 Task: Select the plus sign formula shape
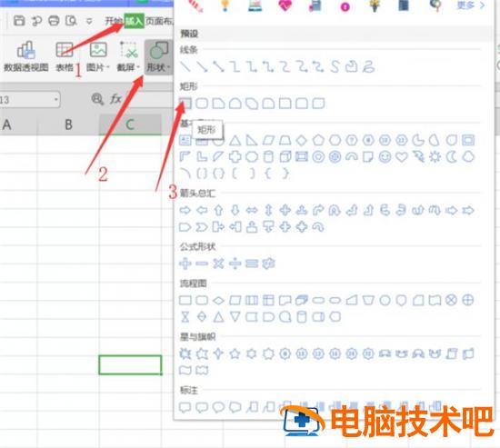pos(185,264)
